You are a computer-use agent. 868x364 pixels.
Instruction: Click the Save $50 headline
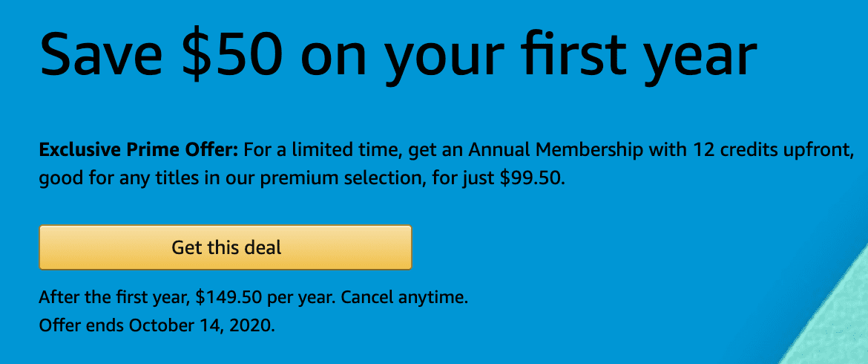click(398, 52)
